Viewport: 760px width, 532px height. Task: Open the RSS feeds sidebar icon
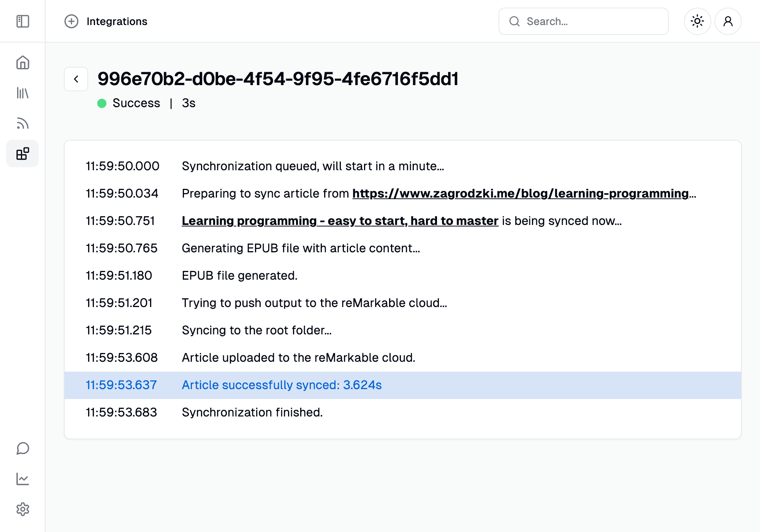(23, 123)
